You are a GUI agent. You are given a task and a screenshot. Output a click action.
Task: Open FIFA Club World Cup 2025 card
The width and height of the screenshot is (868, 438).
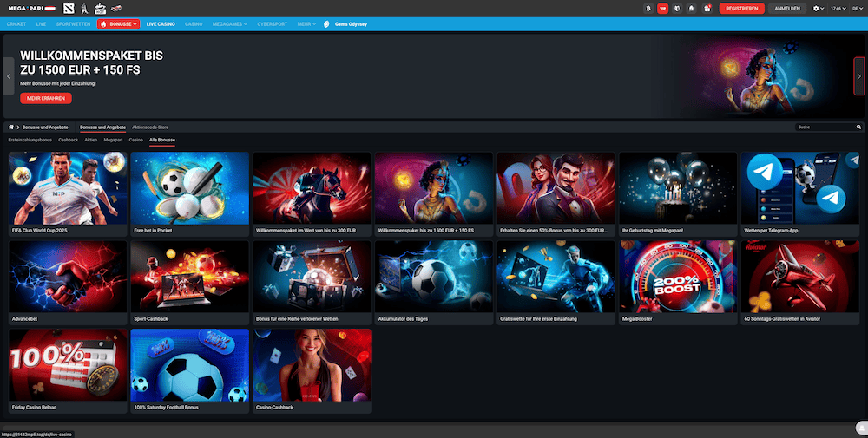68,194
